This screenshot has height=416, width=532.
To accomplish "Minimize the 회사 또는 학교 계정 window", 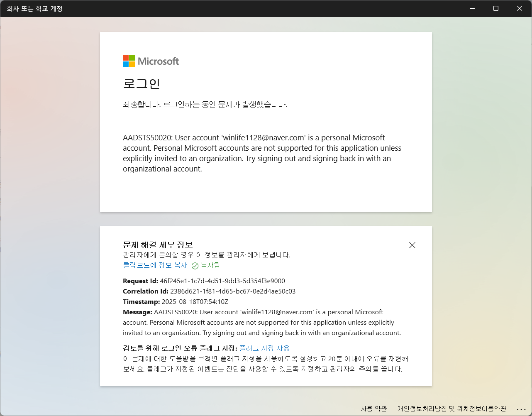I will [x=472, y=8].
